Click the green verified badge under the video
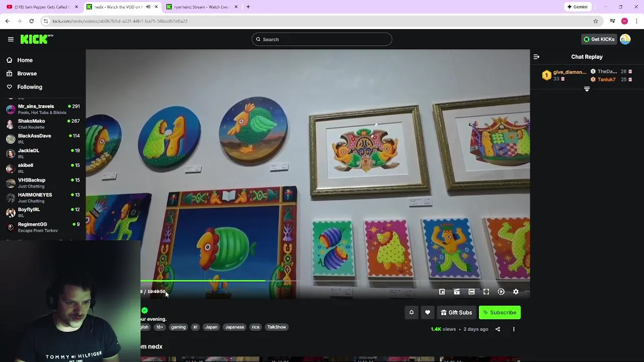The height and width of the screenshot is (362, 644). click(x=144, y=310)
